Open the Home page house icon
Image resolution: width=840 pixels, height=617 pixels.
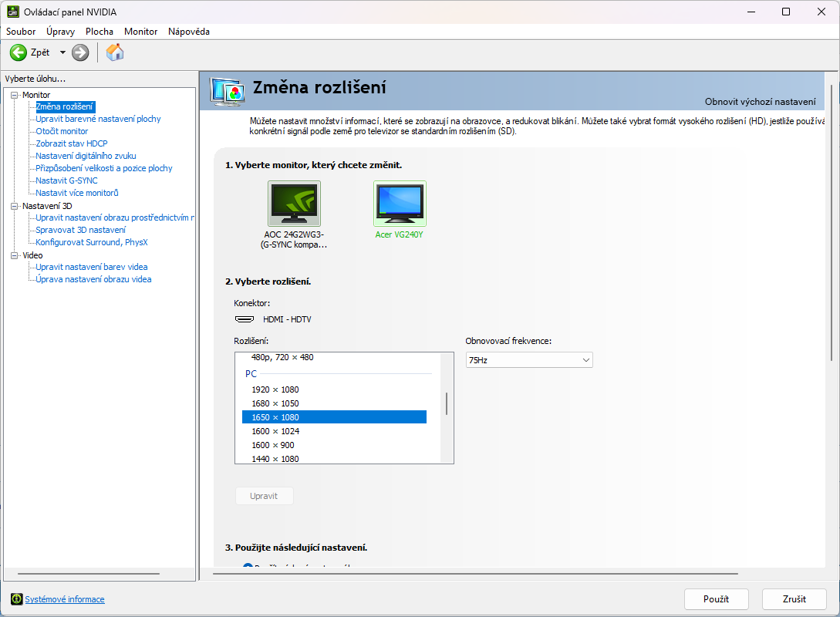point(115,52)
